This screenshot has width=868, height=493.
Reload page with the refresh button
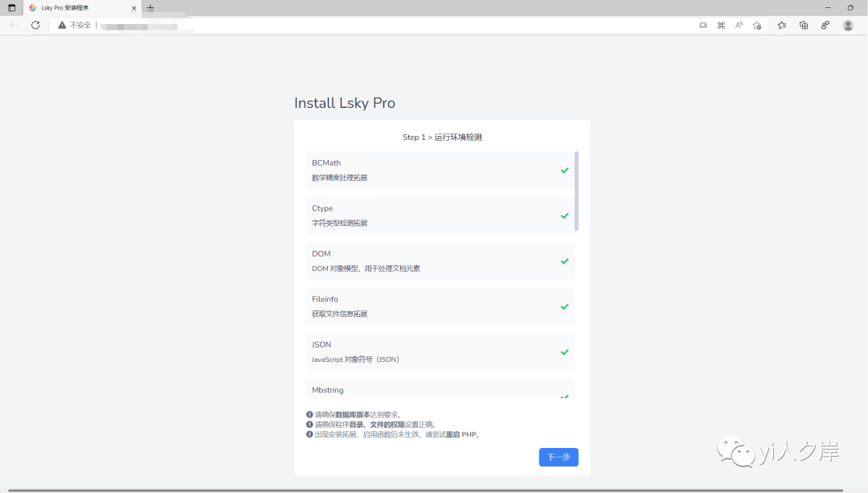pos(35,25)
